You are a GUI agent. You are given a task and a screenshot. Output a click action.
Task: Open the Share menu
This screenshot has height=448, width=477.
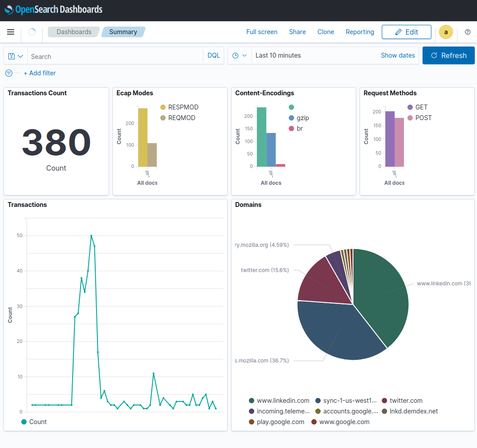click(297, 32)
